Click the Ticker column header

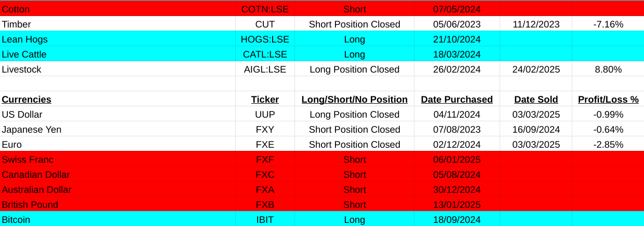pyautogui.click(x=265, y=100)
